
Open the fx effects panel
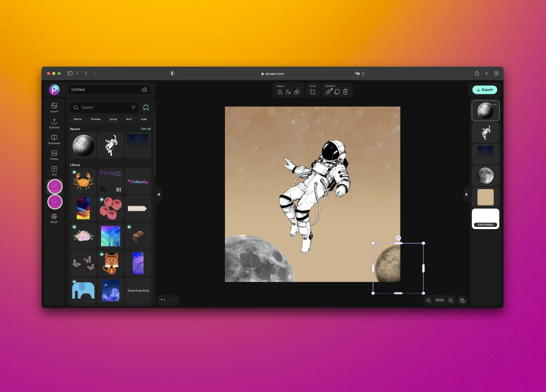[x=288, y=92]
